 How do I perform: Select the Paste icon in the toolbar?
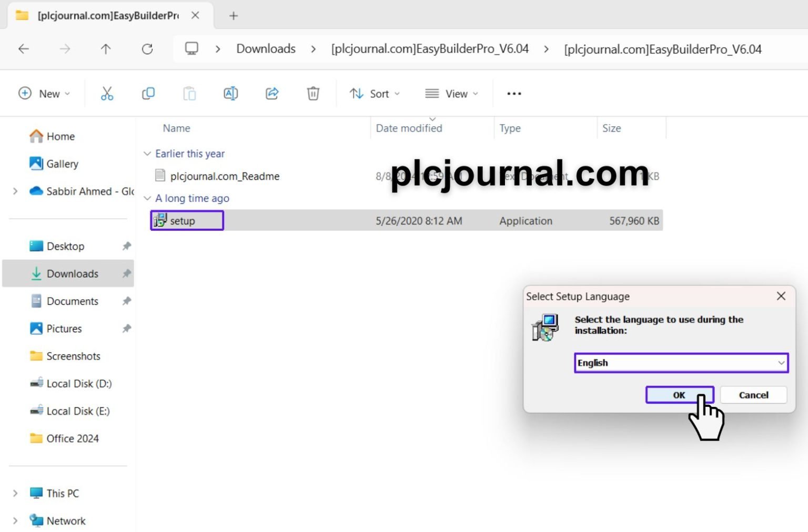coord(189,94)
